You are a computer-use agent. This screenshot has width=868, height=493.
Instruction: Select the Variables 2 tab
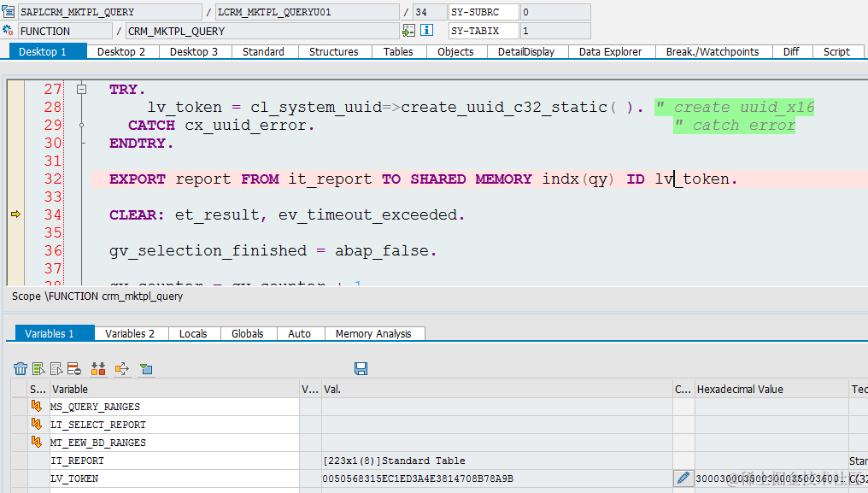[x=130, y=333]
